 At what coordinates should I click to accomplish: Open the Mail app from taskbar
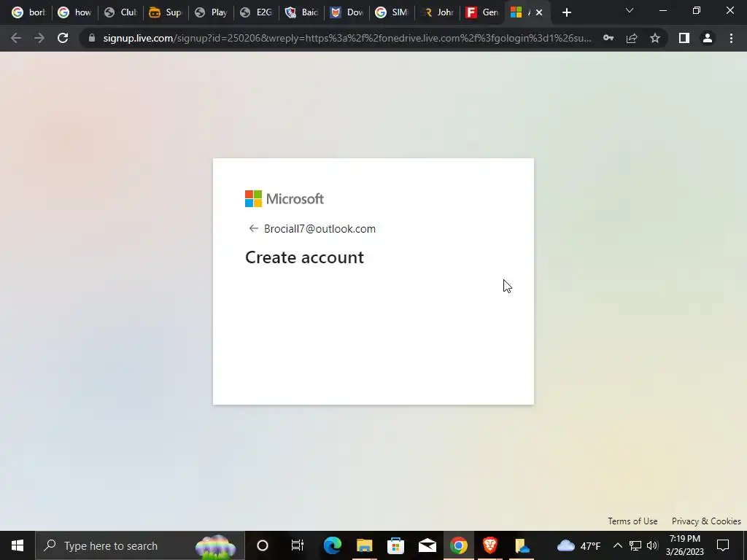427,545
